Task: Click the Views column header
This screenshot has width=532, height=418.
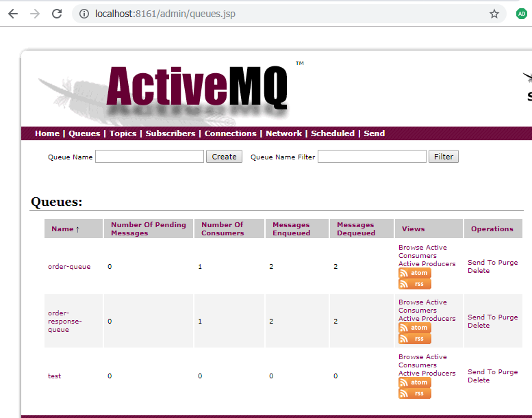Action: [x=414, y=228]
